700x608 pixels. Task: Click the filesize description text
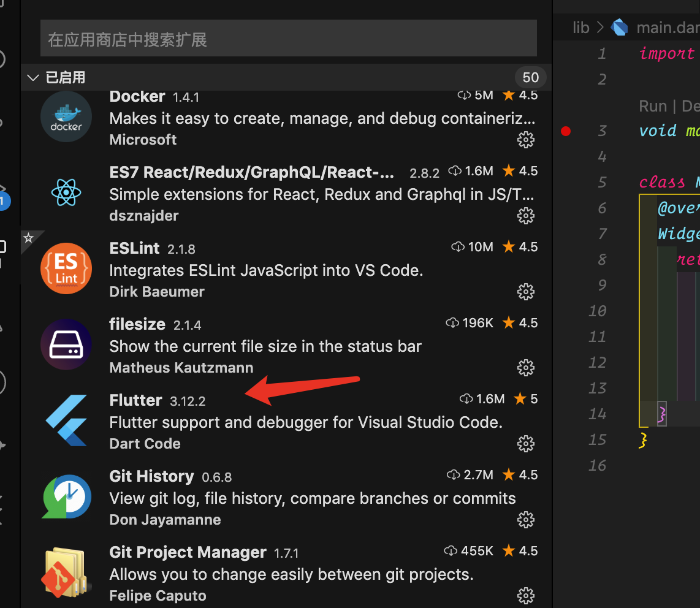tap(265, 346)
